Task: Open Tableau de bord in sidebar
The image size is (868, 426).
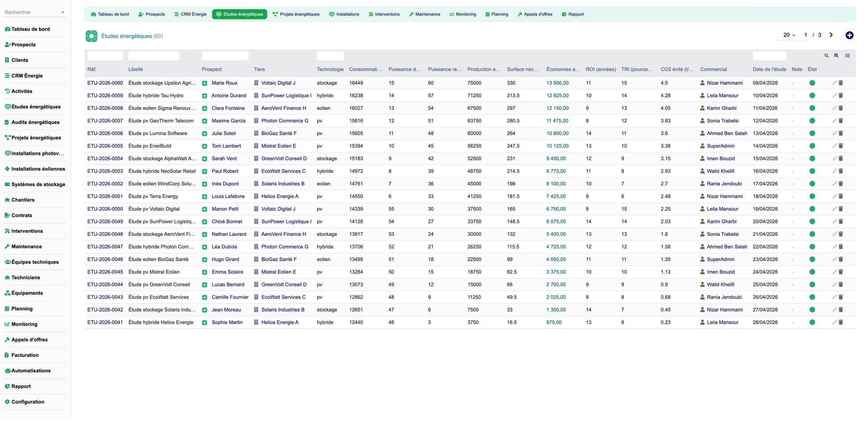Action: pos(30,29)
